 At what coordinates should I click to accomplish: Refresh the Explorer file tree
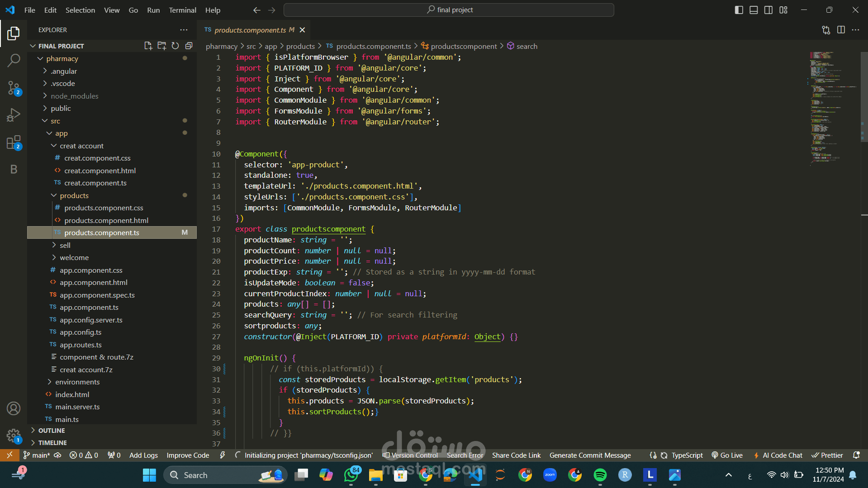[175, 46]
